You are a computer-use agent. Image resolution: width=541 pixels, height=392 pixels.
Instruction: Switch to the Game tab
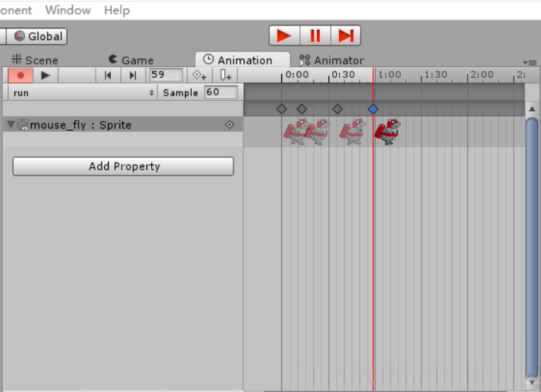(x=131, y=60)
